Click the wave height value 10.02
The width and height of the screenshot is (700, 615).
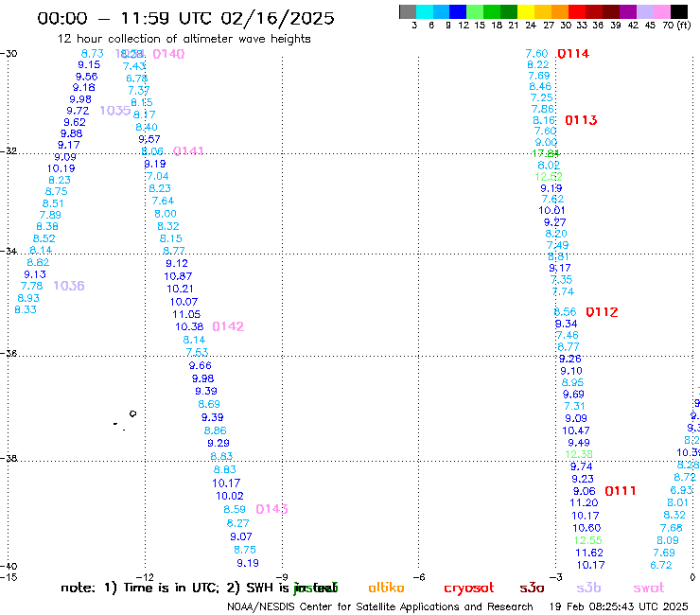[x=230, y=496]
